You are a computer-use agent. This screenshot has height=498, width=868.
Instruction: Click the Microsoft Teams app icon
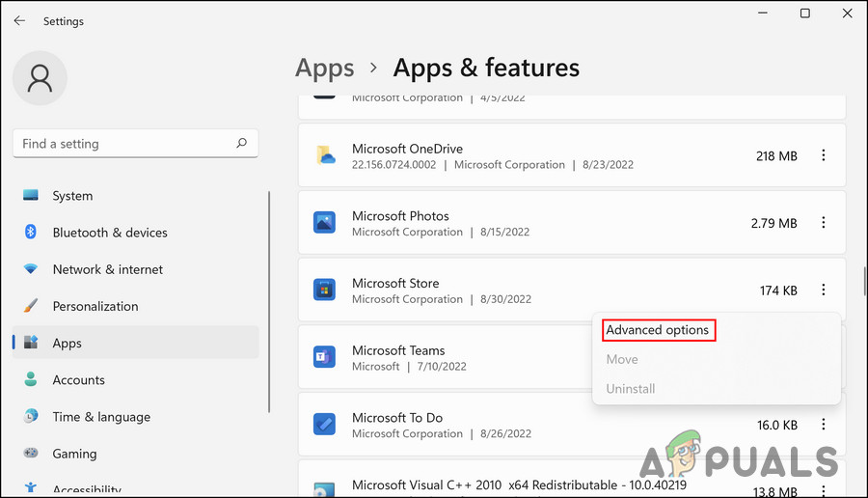(x=324, y=357)
